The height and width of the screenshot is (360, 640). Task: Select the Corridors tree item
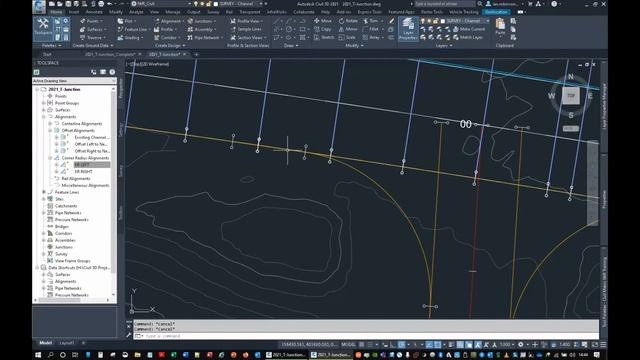63,233
